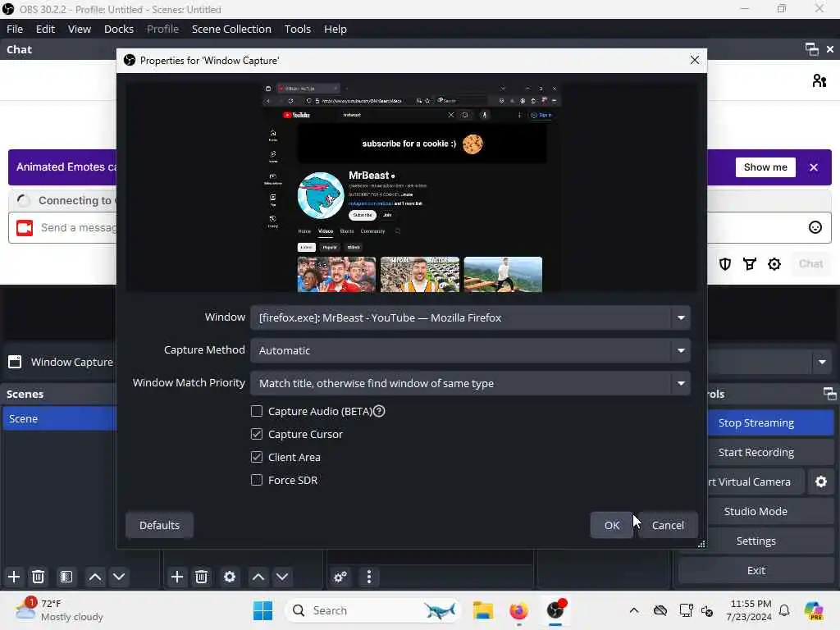Expand dropdown arrow right of source toolbar
Screen dimensions: 840x630
(x=822, y=362)
